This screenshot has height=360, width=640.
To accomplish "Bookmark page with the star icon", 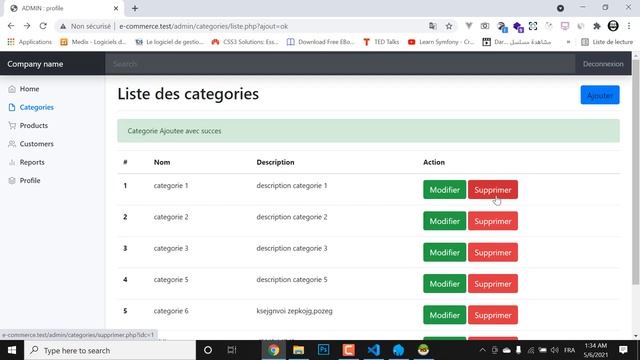I will pos(449,26).
